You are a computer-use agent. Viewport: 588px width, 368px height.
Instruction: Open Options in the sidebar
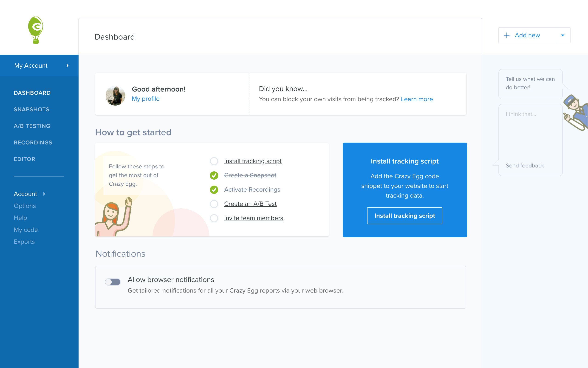click(25, 206)
